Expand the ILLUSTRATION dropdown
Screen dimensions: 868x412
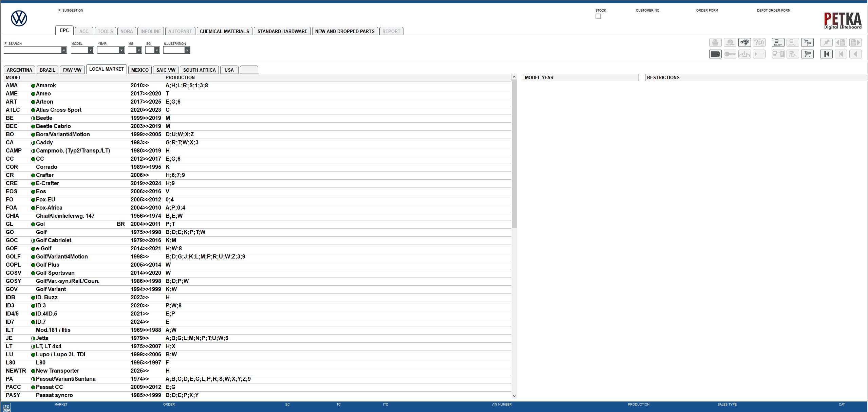pos(187,50)
